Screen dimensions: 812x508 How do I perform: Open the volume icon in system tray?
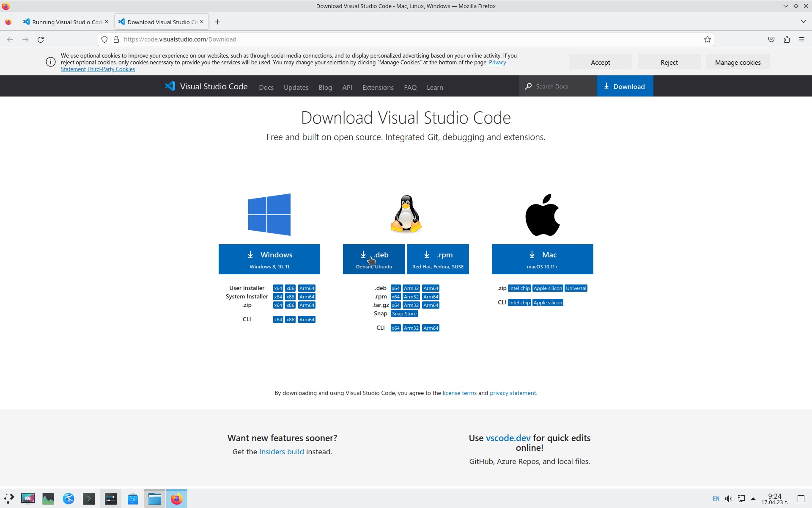(728, 499)
